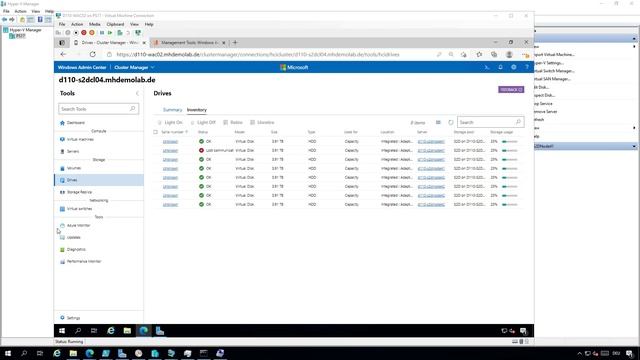
Task: Click browser address bar URL
Action: pos(258,54)
